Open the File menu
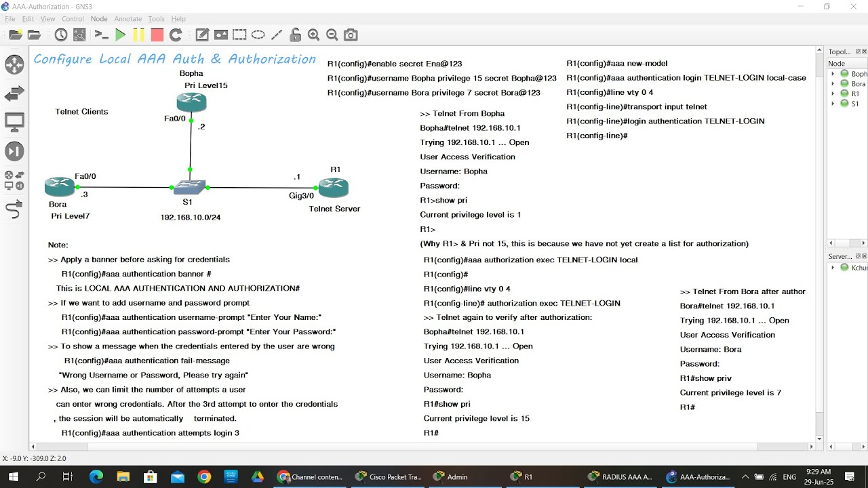 click(x=9, y=19)
